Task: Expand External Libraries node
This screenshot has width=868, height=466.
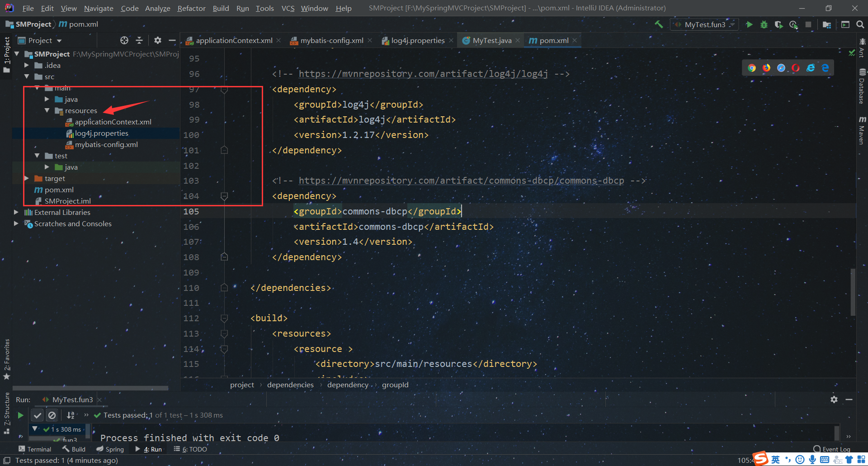Action: click(16, 212)
